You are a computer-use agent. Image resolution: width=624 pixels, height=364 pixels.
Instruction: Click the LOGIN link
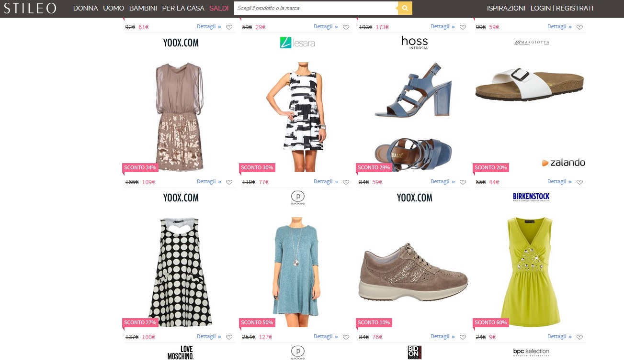(x=540, y=8)
